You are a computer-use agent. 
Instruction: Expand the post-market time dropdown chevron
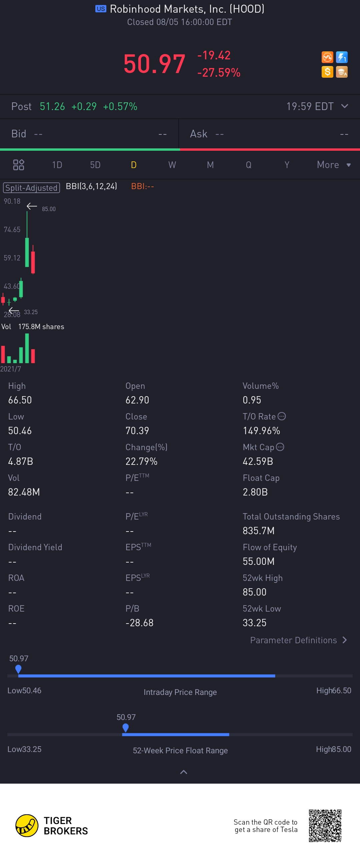[345, 106]
